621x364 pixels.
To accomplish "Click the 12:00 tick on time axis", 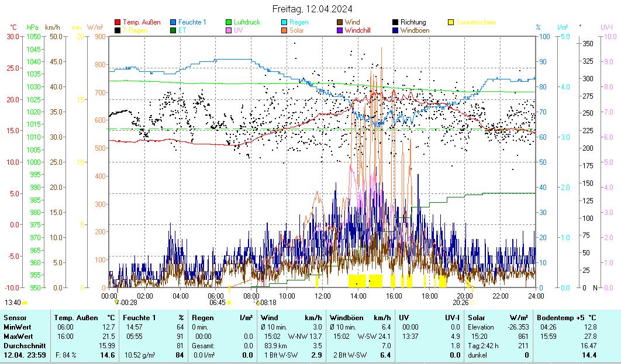I will [x=323, y=296].
